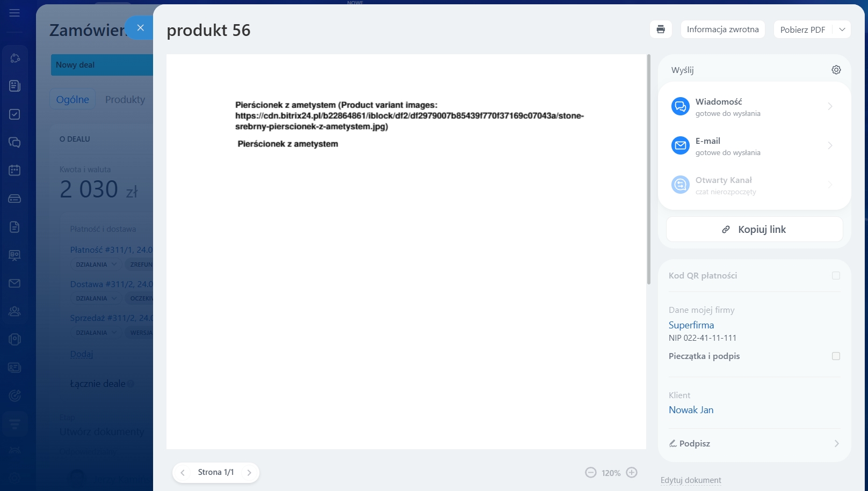This screenshot has height=491, width=868.
Task: Expand the chevron on the Podpisz row
Action: point(836,444)
